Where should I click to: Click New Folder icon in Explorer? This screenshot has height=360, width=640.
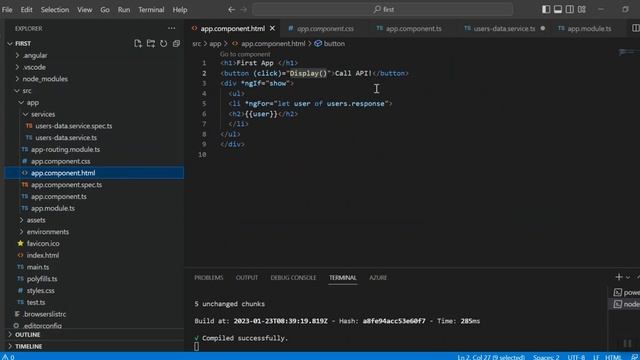[x=151, y=43]
